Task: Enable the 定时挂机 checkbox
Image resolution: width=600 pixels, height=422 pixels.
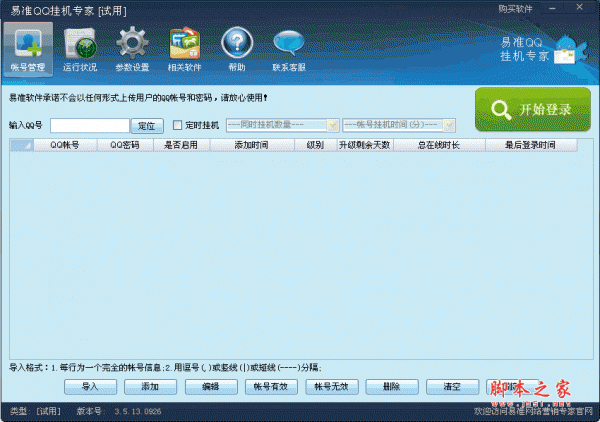Action: pyautogui.click(x=177, y=125)
